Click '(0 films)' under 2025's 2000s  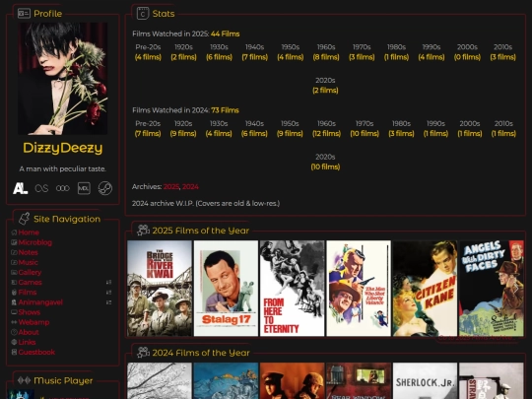pos(467,57)
